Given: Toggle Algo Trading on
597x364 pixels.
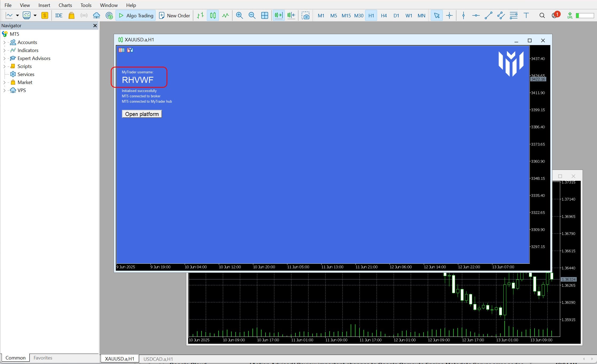Looking at the screenshot, I should pos(136,15).
